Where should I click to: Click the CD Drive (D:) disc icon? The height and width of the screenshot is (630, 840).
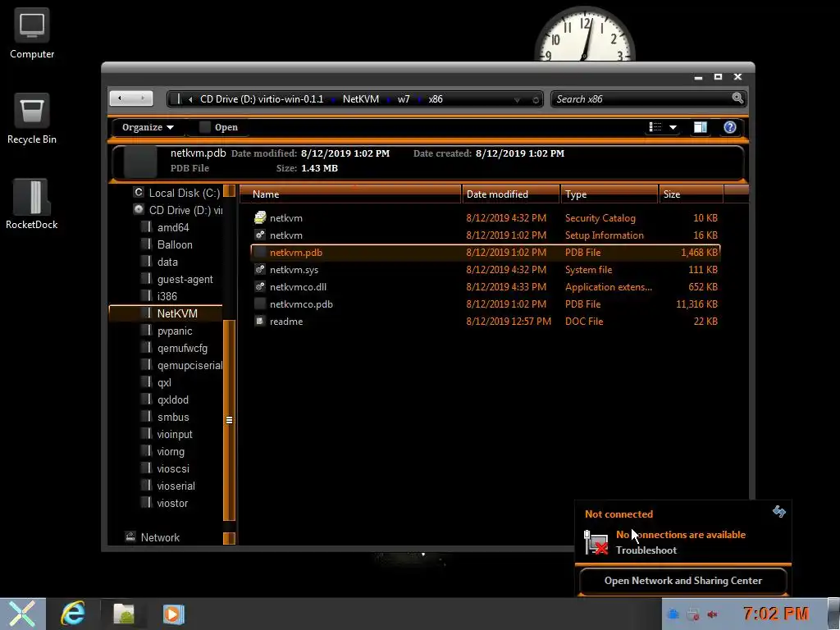point(139,209)
